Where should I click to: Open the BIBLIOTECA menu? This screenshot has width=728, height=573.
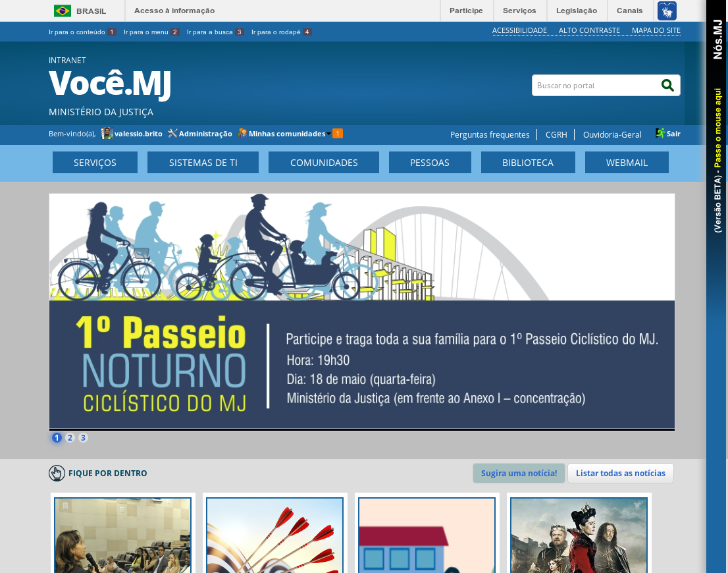tap(528, 163)
